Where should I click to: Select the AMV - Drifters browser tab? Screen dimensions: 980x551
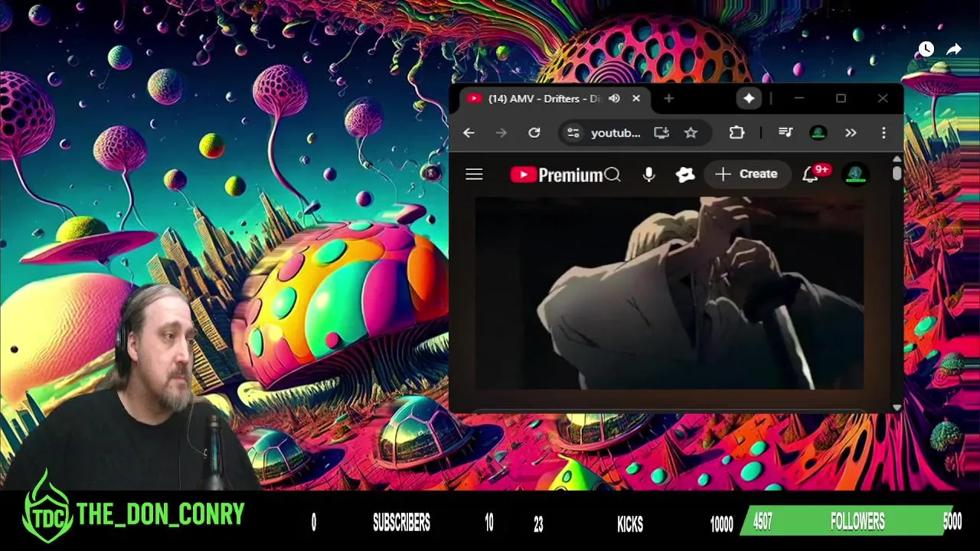[x=554, y=98]
